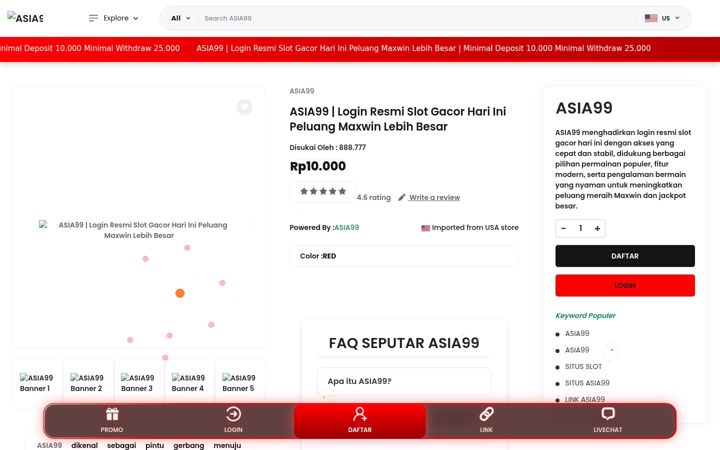The width and height of the screenshot is (720, 450).
Task: Click the US flag icon
Action: (651, 18)
